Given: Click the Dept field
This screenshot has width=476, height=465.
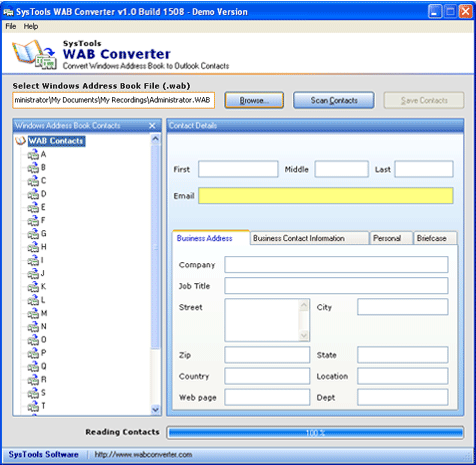Looking at the screenshot, I should tap(403, 397).
